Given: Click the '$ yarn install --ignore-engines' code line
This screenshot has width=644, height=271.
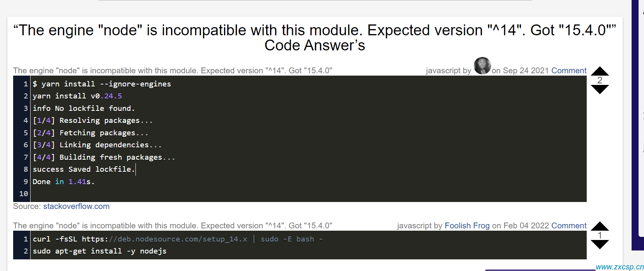Looking at the screenshot, I should point(102,84).
